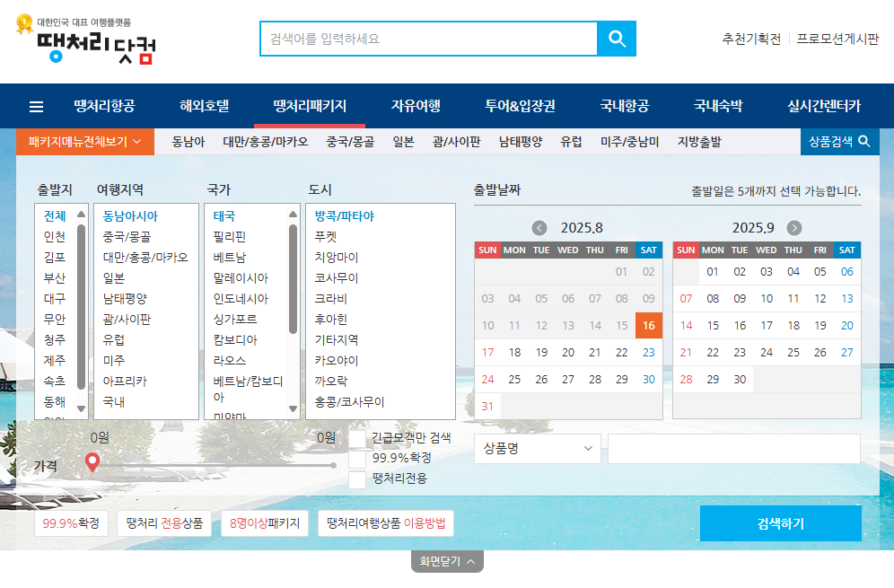The image size is (894, 588).
Task: Select September 30 on calendar
Action: [740, 379]
